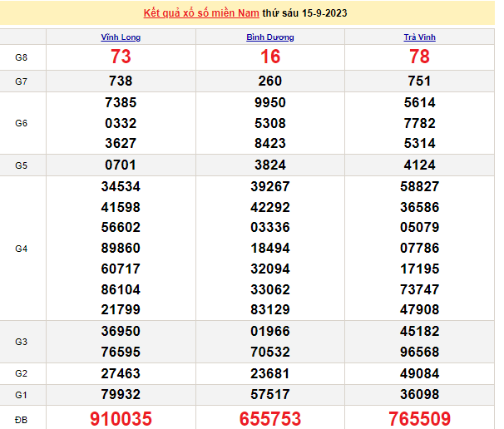Click the G6 row label
The height and width of the screenshot is (429, 504).
[x=22, y=123]
